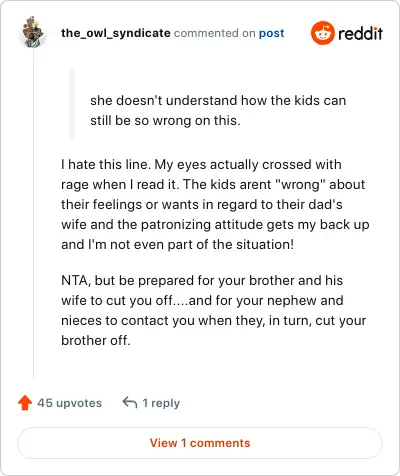400x476 pixels.
Task: Open the "1 reply" link
Action: click(161, 403)
